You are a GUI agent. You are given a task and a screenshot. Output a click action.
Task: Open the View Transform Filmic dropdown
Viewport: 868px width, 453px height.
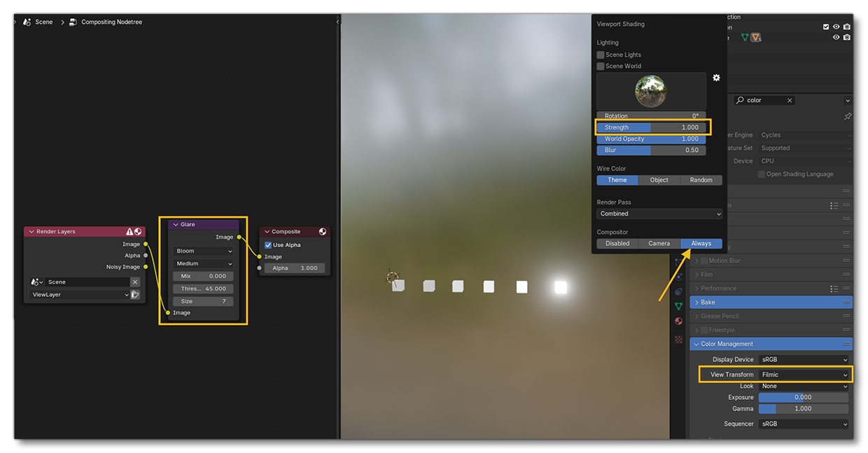805,375
